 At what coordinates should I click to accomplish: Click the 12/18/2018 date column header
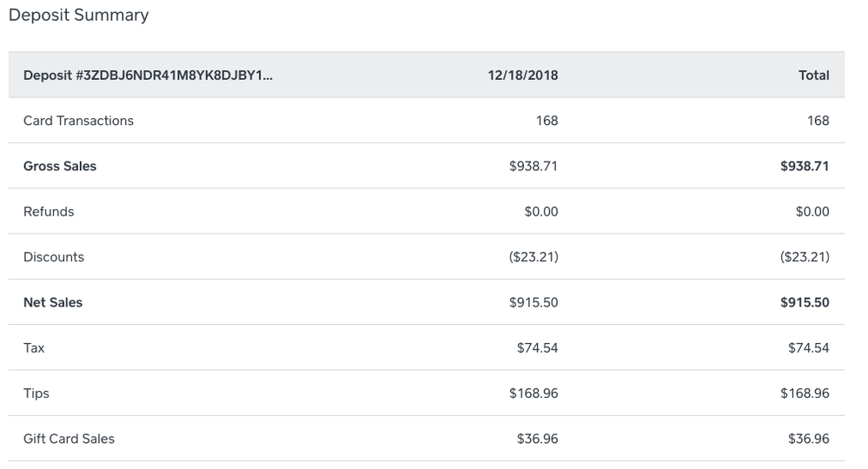click(523, 76)
